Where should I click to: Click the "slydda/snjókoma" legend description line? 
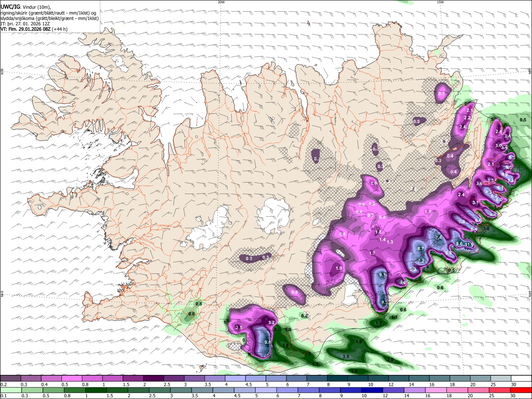[50, 18]
